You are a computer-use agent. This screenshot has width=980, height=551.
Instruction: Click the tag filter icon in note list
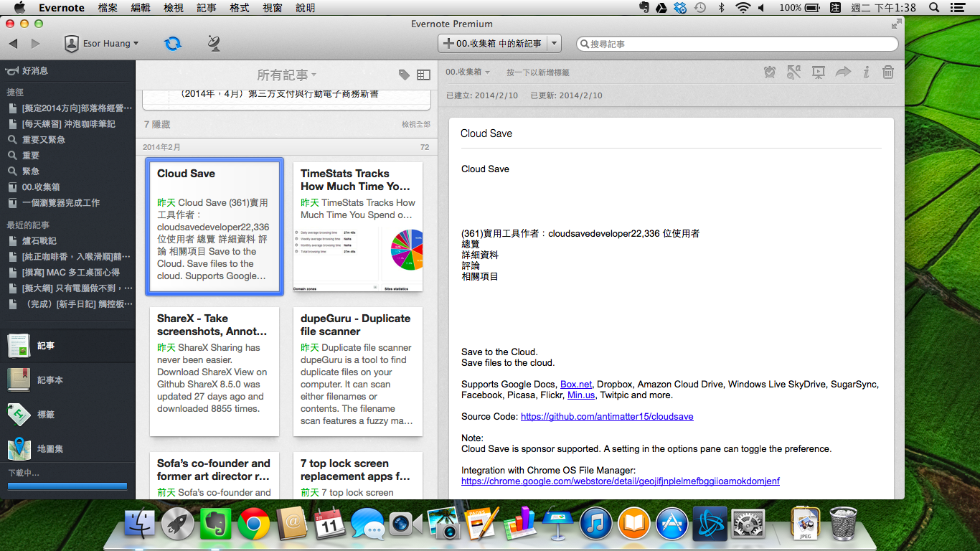tap(404, 75)
